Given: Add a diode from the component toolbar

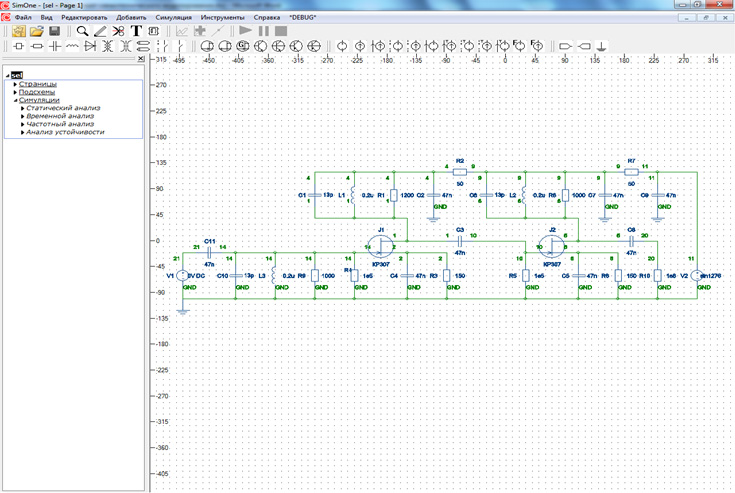Looking at the screenshot, I should 90,46.
